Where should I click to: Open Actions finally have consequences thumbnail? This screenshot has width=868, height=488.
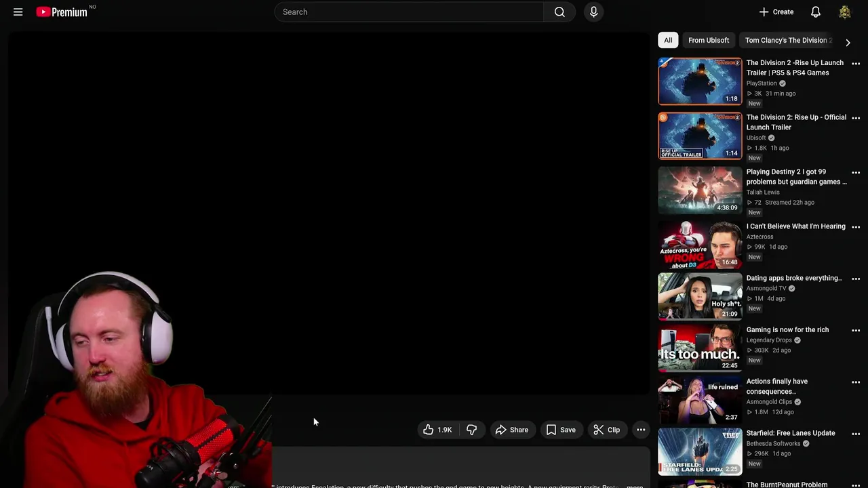700,400
